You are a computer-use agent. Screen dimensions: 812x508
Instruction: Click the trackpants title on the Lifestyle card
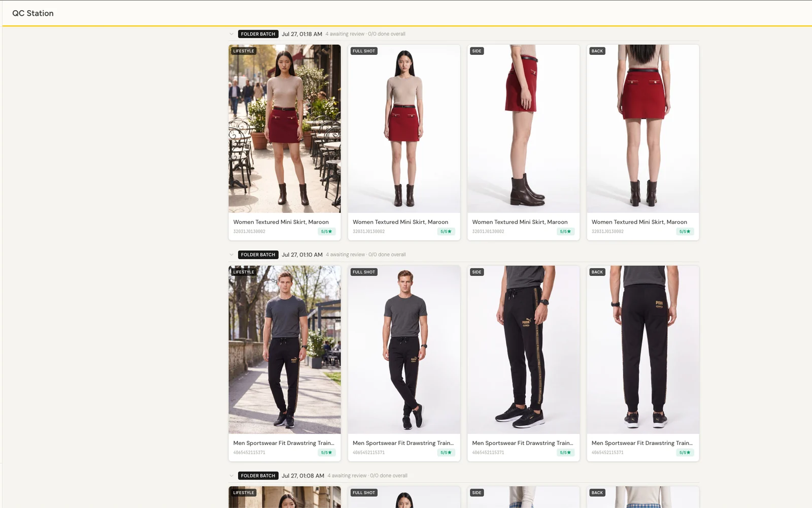(x=284, y=443)
